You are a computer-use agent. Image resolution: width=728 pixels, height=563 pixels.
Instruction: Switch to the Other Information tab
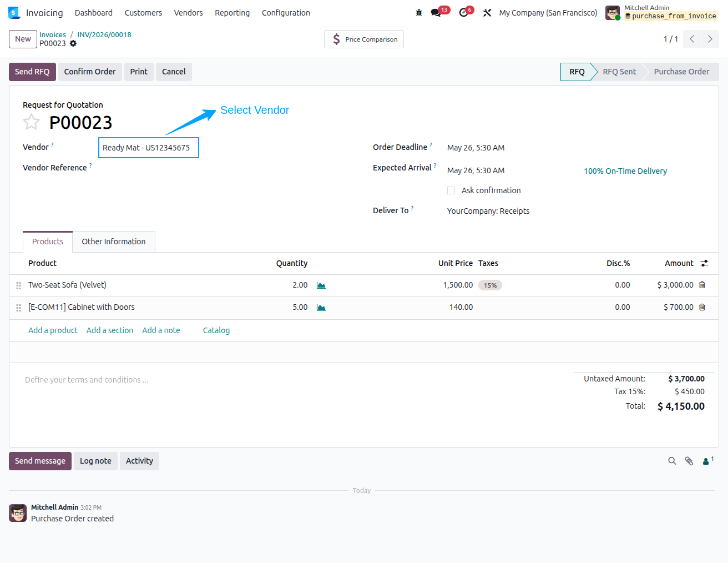[x=114, y=242]
